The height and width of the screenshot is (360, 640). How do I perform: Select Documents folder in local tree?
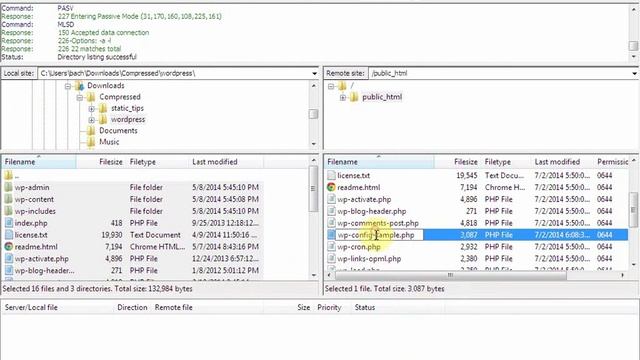(x=118, y=131)
